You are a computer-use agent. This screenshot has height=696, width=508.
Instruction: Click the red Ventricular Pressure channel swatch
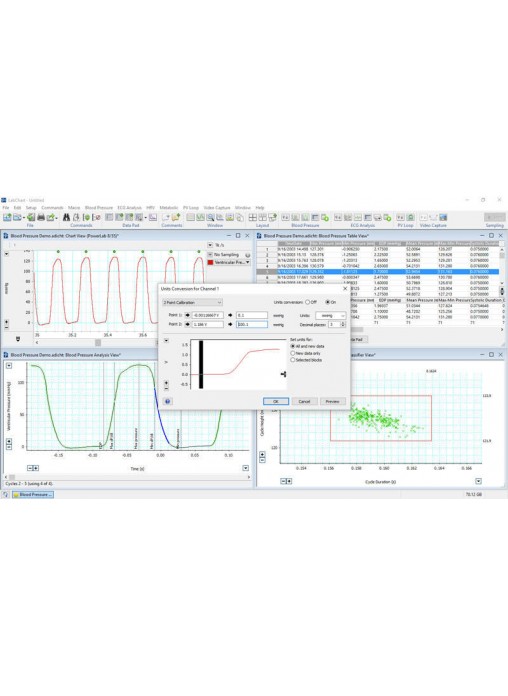(210, 263)
